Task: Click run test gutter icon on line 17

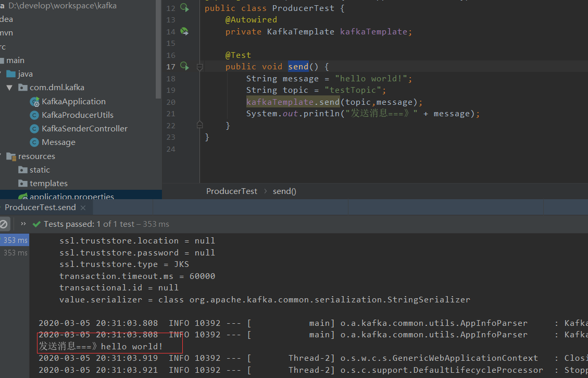Action: click(x=184, y=66)
